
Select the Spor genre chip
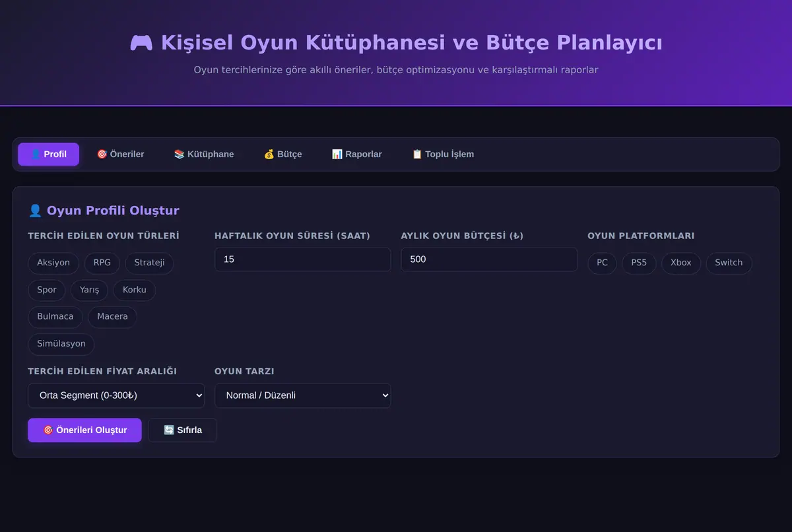click(x=47, y=290)
